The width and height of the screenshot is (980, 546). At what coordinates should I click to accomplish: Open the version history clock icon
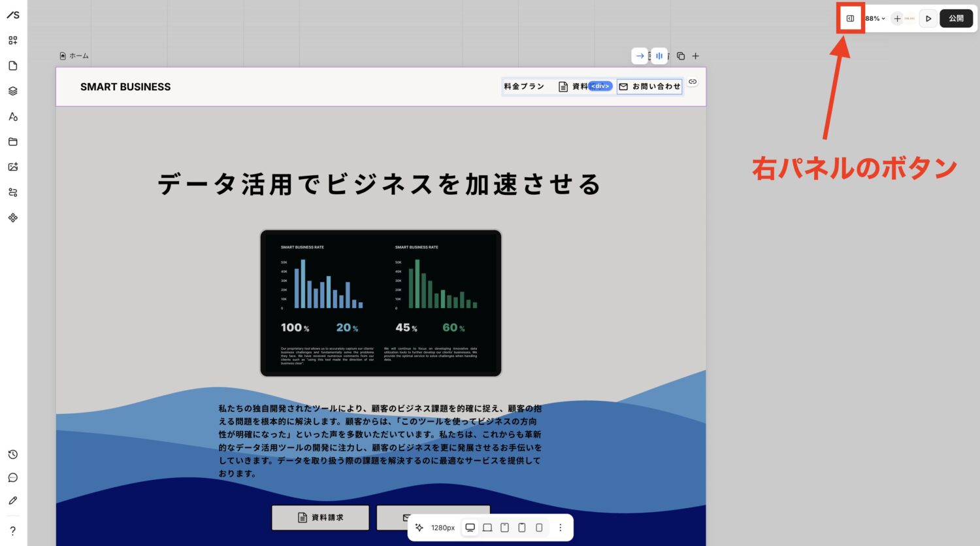[13, 454]
